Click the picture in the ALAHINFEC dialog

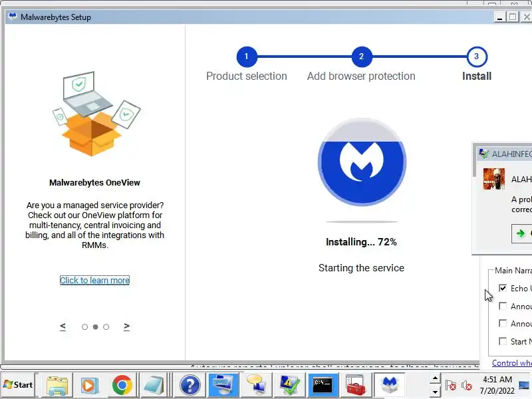(493, 179)
